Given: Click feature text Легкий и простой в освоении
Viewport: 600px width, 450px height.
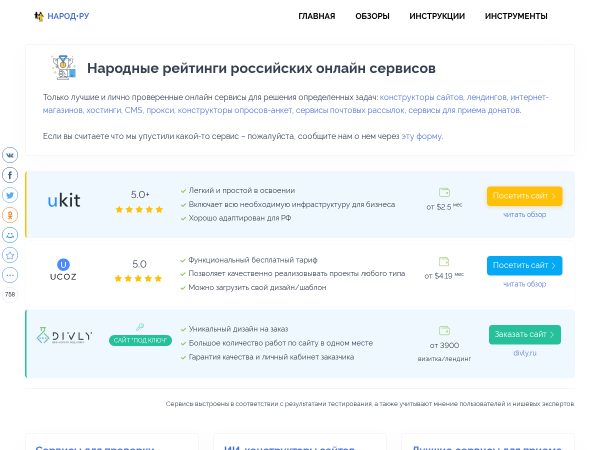Looking at the screenshot, I should 242,191.
